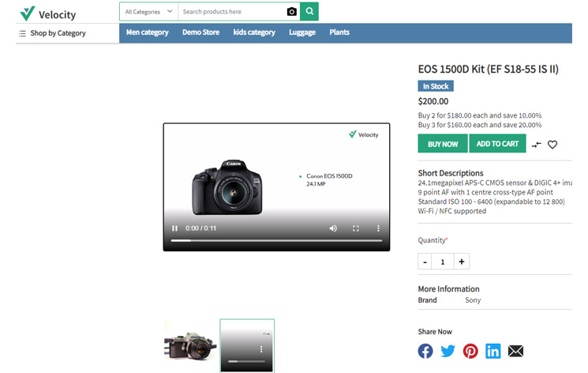The image size is (588, 373).
Task: Click the BUY NOW button
Action: 443,144
